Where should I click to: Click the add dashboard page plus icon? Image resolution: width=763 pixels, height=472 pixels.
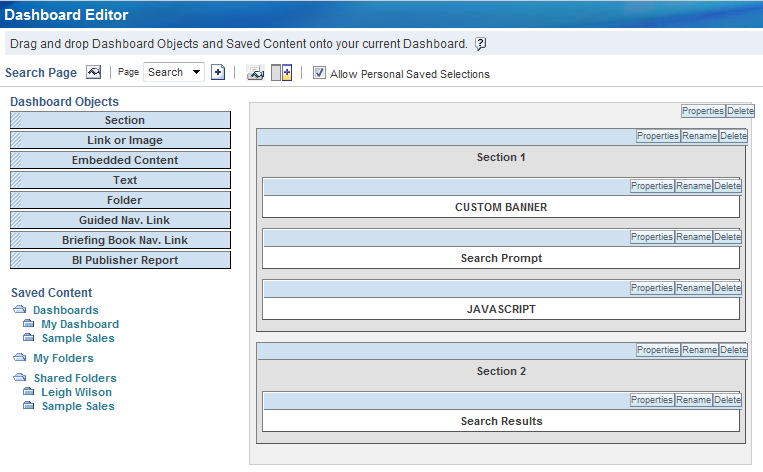point(218,72)
